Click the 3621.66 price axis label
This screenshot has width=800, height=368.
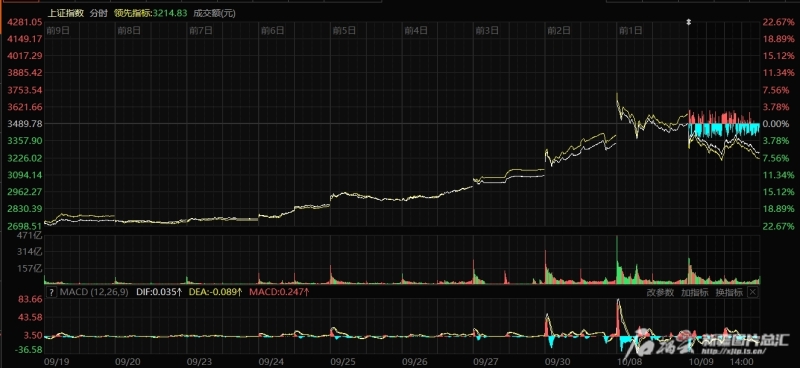pyautogui.click(x=24, y=107)
